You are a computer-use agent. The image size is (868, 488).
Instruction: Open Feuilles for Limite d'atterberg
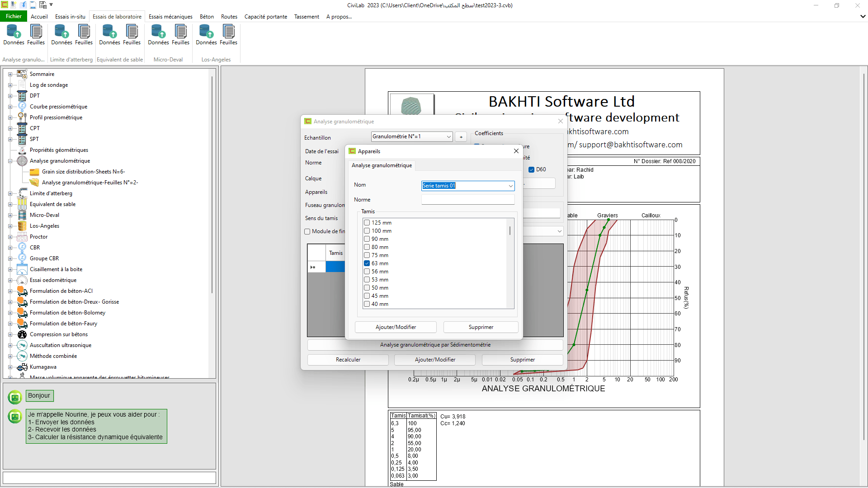click(x=84, y=35)
